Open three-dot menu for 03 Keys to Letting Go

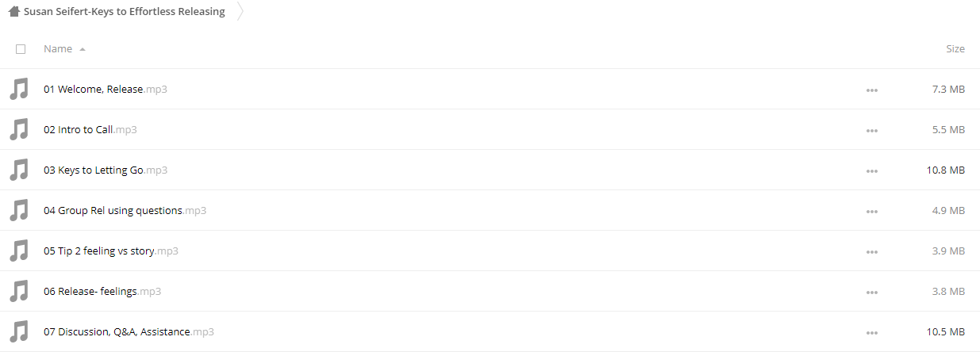click(872, 170)
